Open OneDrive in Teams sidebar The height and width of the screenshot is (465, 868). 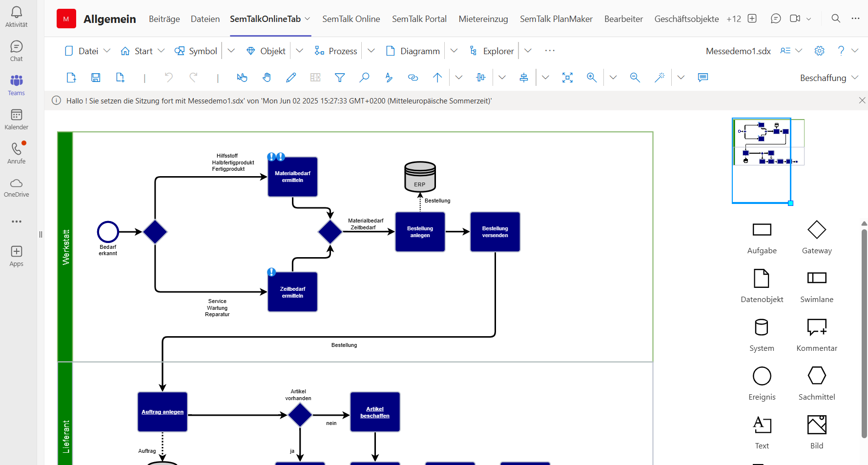17,187
